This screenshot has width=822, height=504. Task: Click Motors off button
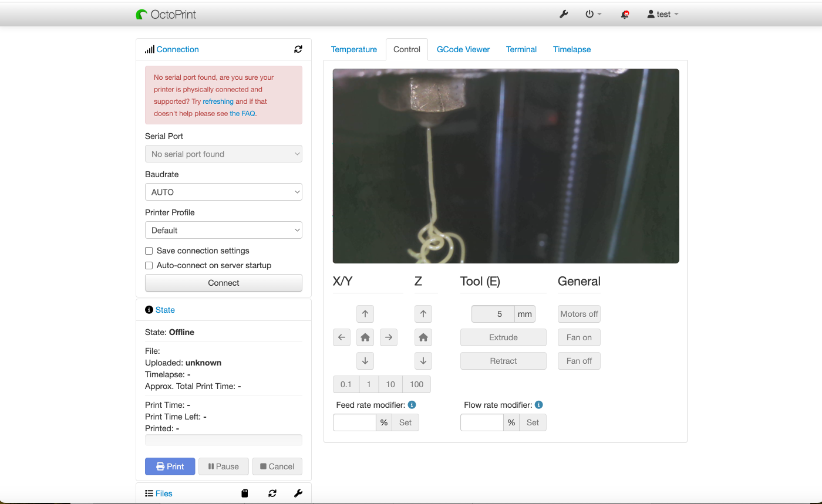[x=579, y=314]
